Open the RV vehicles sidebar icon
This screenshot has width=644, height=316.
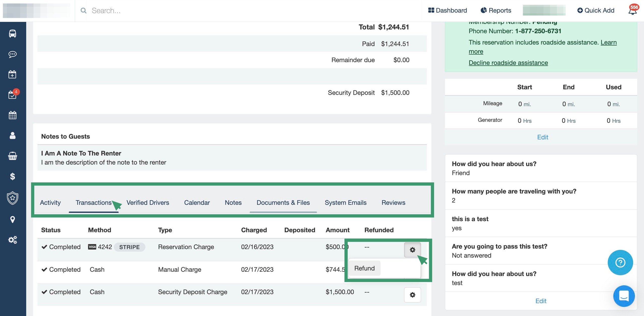click(13, 34)
